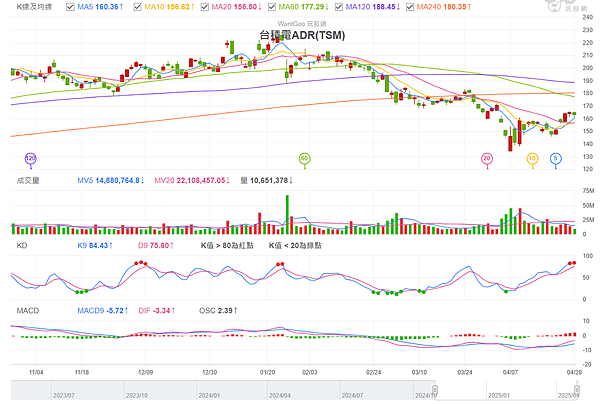Click the 04/28 date axis label

[574, 372]
